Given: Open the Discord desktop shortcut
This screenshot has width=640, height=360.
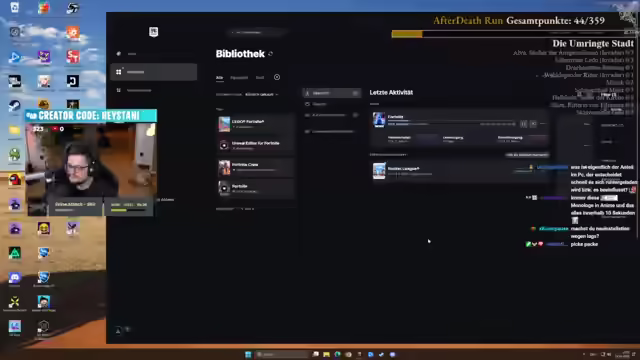Looking at the screenshot, I should (x=15, y=278).
